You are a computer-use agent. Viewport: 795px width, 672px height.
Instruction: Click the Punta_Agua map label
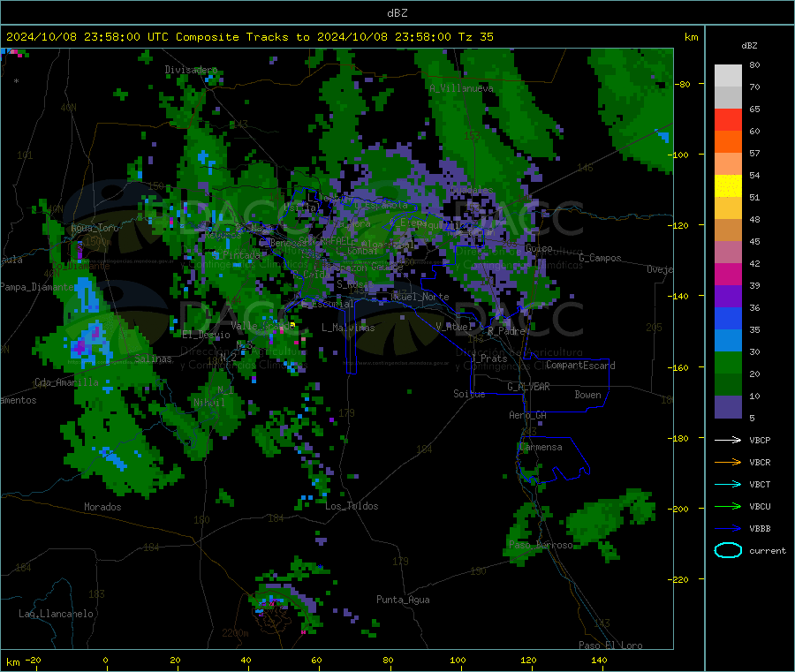click(x=403, y=600)
